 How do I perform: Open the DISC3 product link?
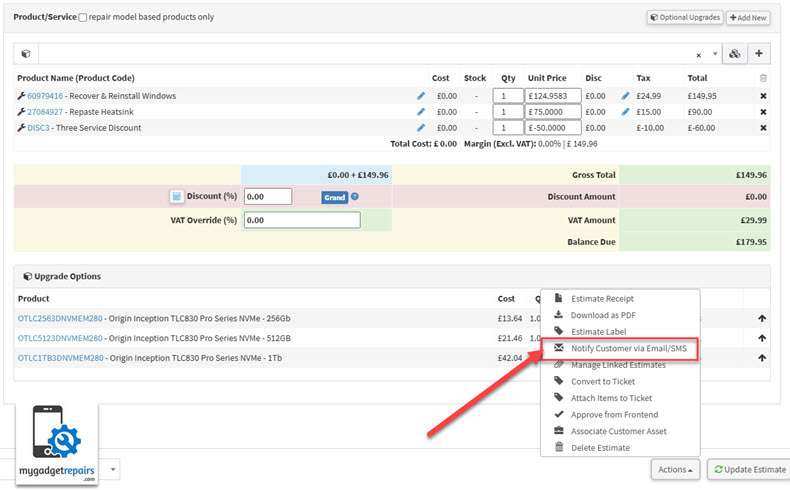pyautogui.click(x=38, y=128)
